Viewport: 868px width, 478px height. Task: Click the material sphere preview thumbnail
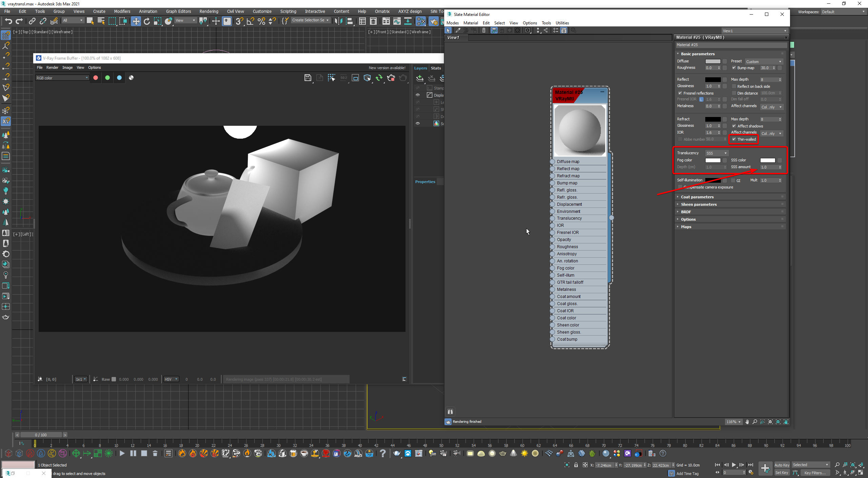(x=580, y=130)
